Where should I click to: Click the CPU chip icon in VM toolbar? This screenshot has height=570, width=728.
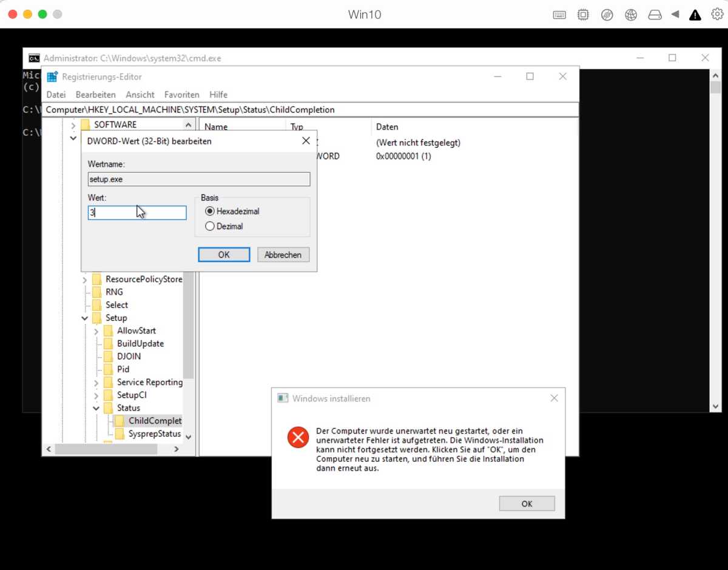click(583, 15)
